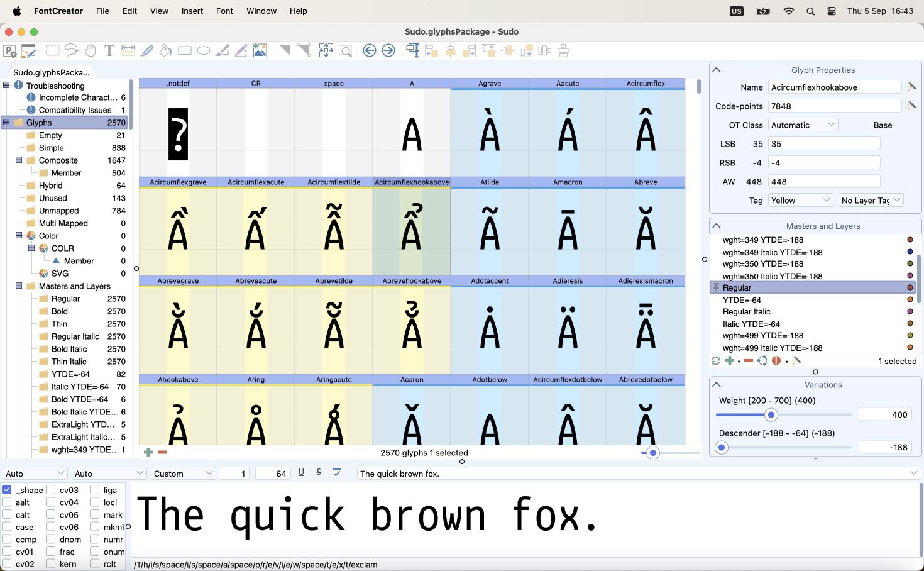Toggle the checked box next to size 64
The width and height of the screenshot is (924, 571).
click(x=337, y=473)
